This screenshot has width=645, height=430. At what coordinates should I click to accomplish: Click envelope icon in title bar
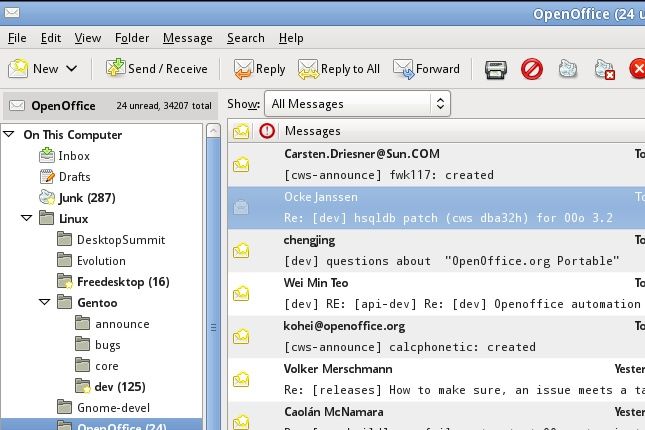pyautogui.click(x=12, y=13)
